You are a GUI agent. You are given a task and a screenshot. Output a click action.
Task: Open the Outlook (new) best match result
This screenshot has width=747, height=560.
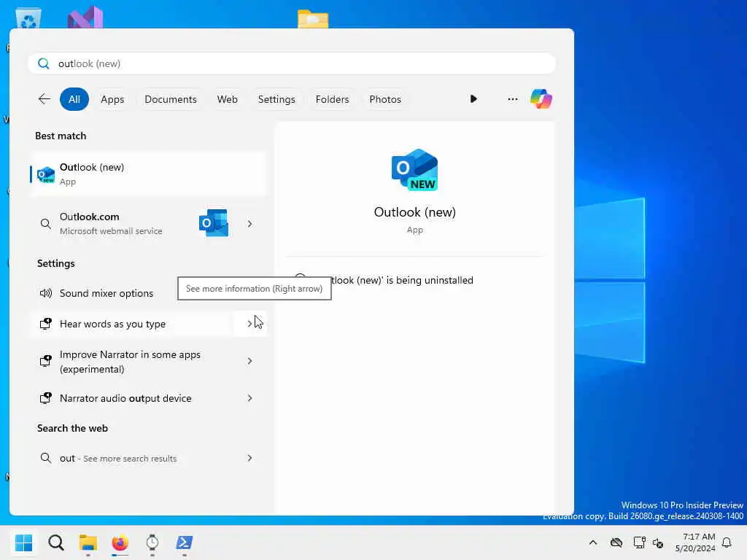pos(147,174)
